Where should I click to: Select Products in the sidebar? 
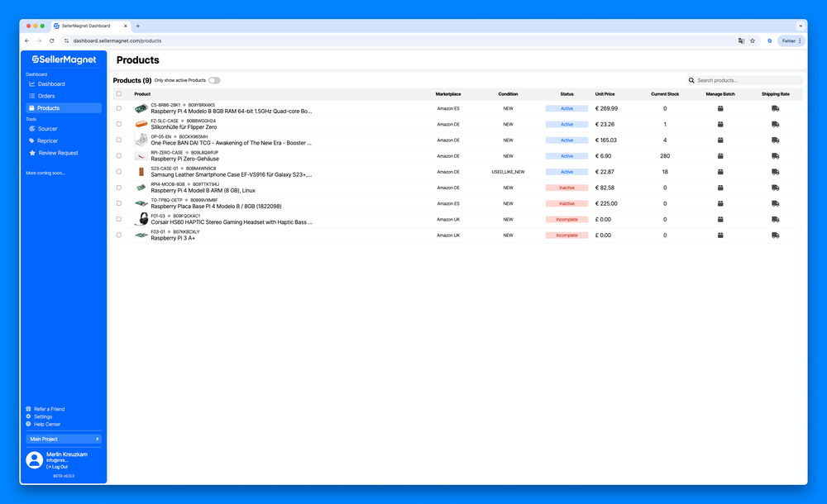coord(64,108)
